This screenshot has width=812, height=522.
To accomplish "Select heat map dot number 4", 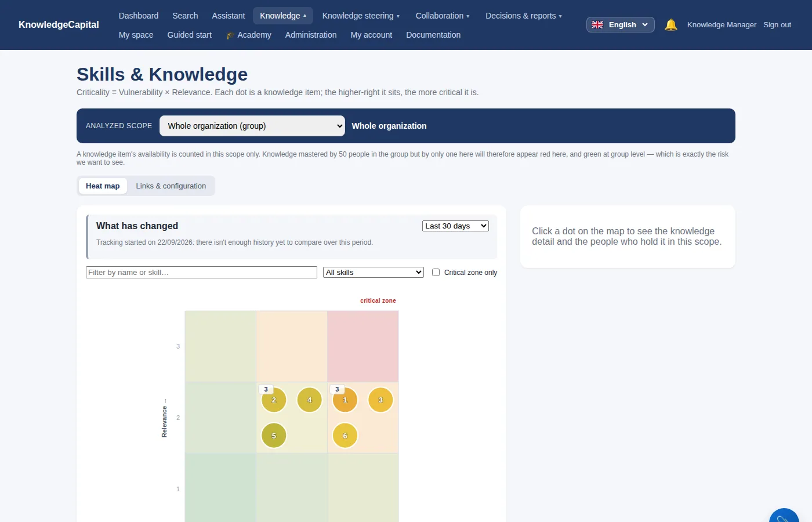I will pos(310,400).
